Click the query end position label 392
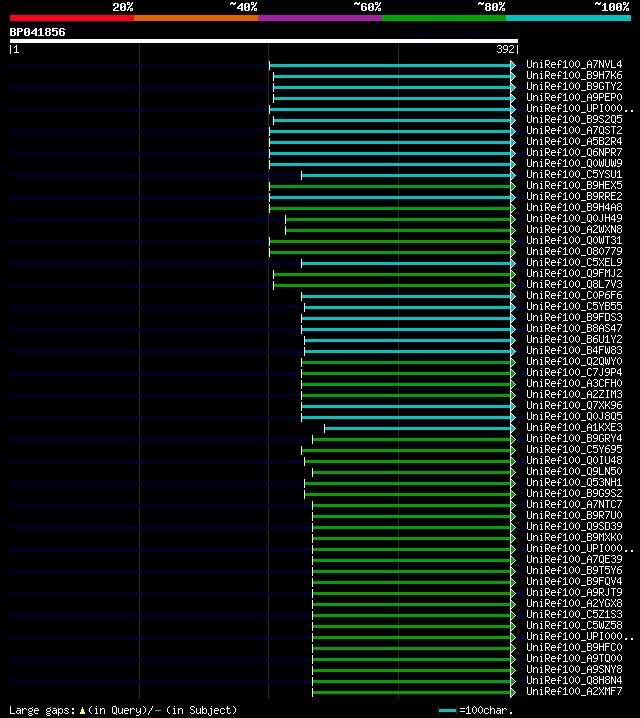This screenshot has height=718, width=640. click(505, 49)
